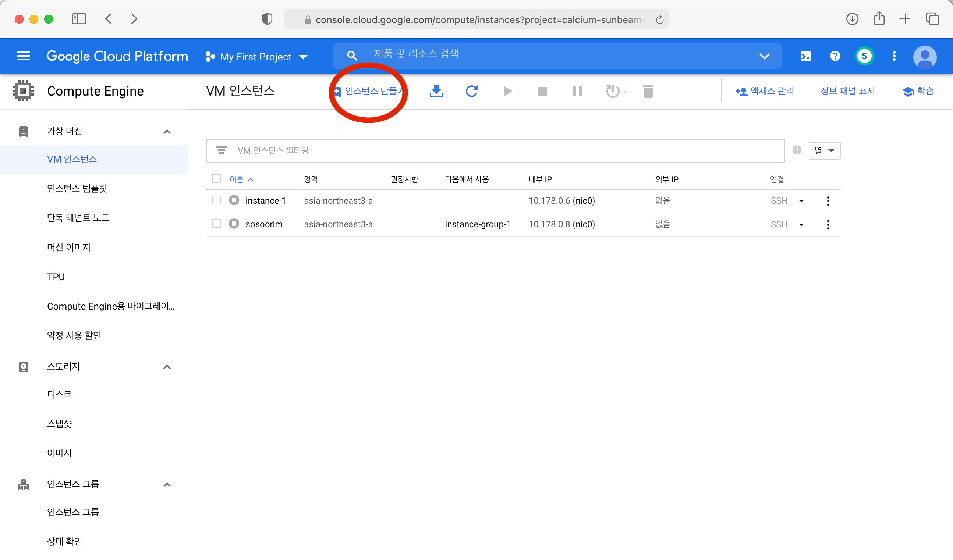Open the hamburger navigation menu
The image size is (953, 560).
24,56
